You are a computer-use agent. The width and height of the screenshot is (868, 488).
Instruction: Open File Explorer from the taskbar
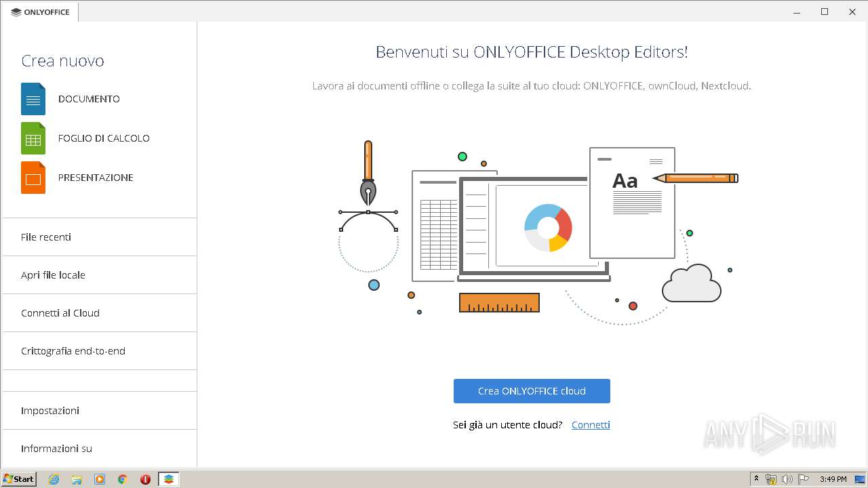click(x=77, y=479)
